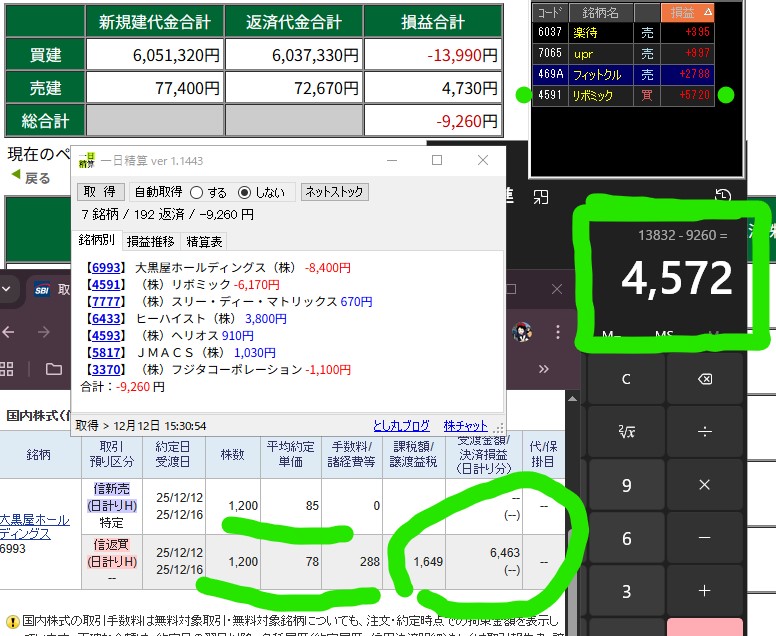Switch to the 精算表 tab
Screen dimensions: 776x636
tap(204, 241)
